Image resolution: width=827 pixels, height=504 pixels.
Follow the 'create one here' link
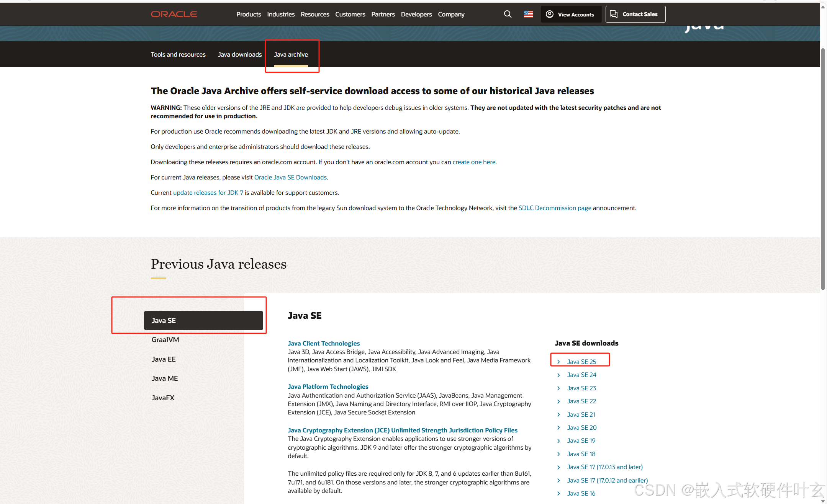click(474, 162)
